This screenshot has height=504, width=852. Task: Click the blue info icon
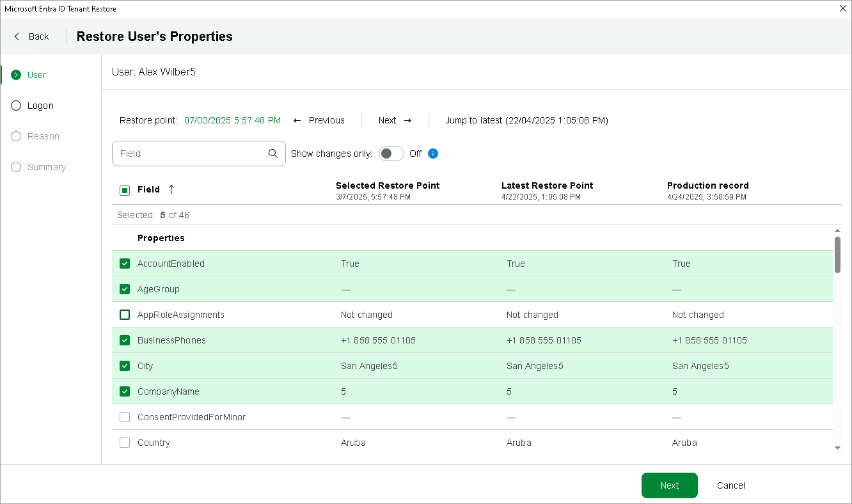[x=433, y=154]
